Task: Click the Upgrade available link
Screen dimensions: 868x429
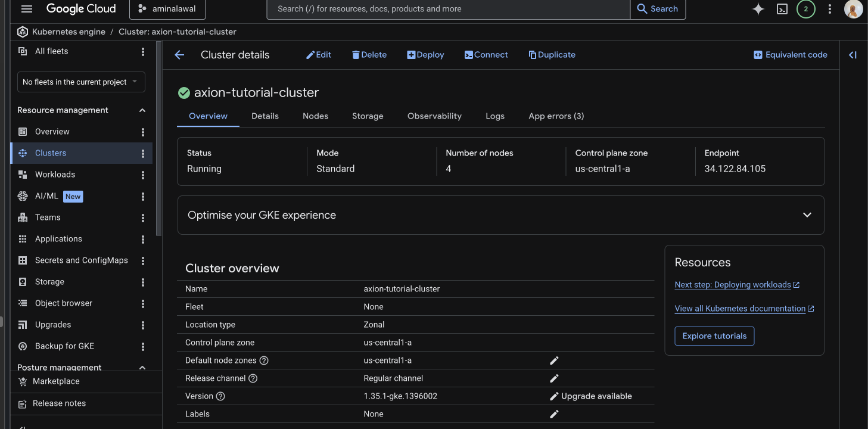Action: pyautogui.click(x=596, y=396)
